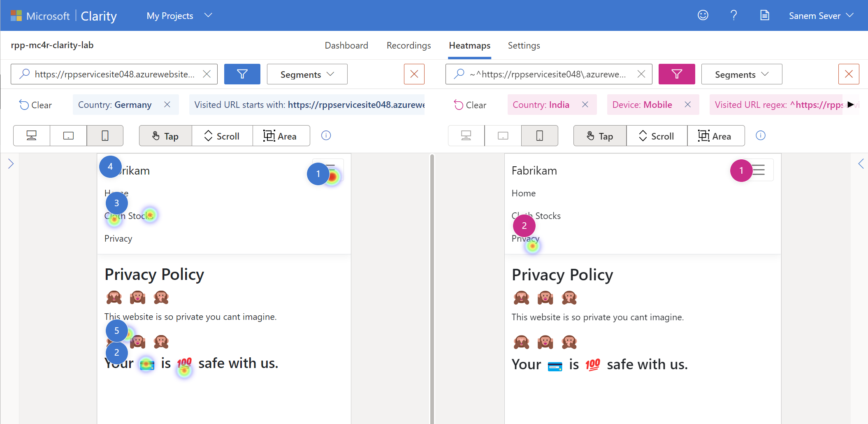Image resolution: width=868 pixels, height=424 pixels.
Task: Select the Heatmaps tab
Action: pos(469,45)
